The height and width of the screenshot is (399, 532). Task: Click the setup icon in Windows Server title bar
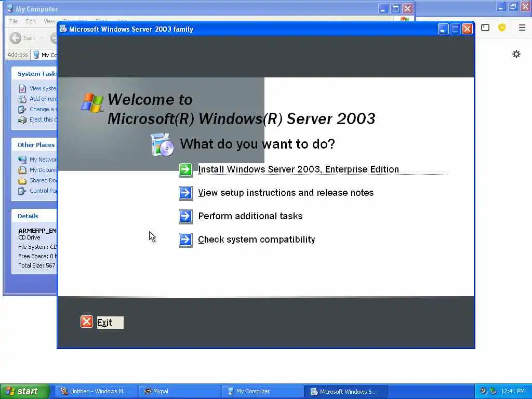coord(63,29)
